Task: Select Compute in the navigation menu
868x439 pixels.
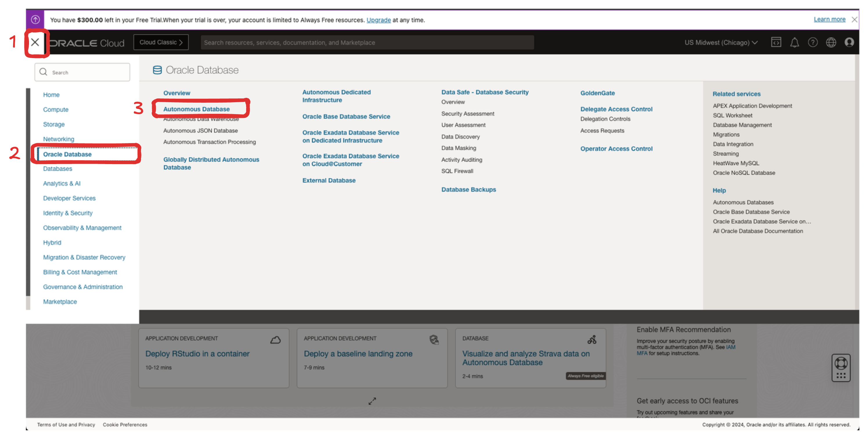Action: (56, 109)
